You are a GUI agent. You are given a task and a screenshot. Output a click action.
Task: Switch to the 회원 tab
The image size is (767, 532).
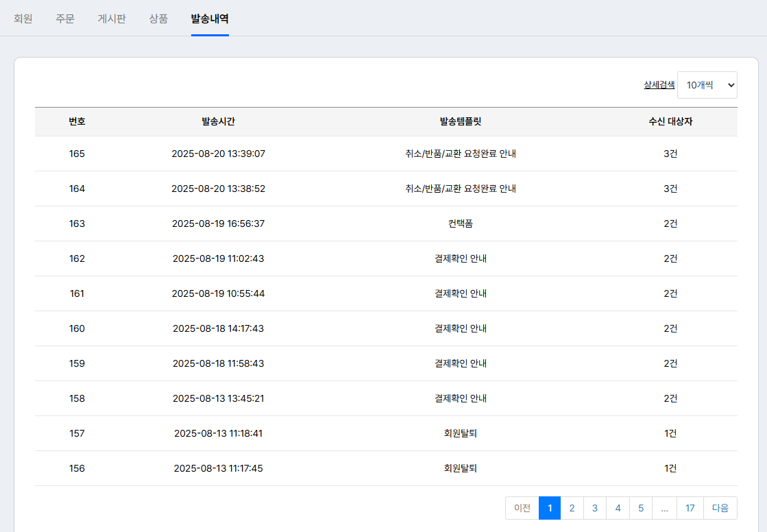tap(23, 19)
